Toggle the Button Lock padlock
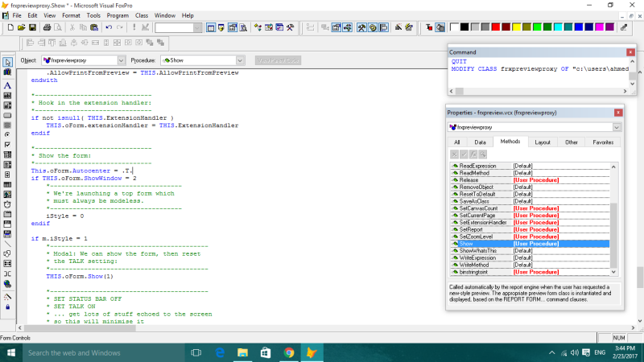Image resolution: width=644 pixels, height=362 pixels. (x=7, y=306)
